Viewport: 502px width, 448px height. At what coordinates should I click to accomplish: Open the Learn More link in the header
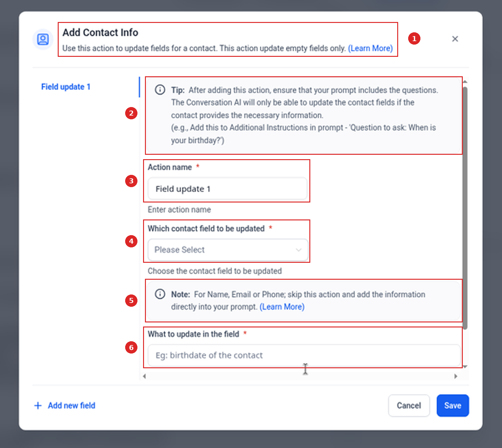(x=370, y=48)
